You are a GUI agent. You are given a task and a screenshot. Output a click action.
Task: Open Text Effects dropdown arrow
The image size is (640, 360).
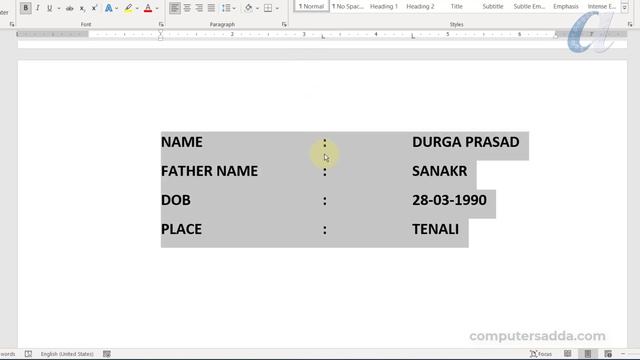pyautogui.click(x=117, y=8)
